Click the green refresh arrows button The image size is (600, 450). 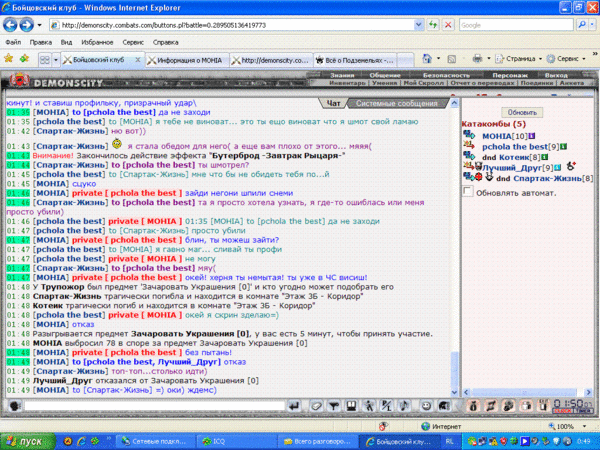point(433,25)
